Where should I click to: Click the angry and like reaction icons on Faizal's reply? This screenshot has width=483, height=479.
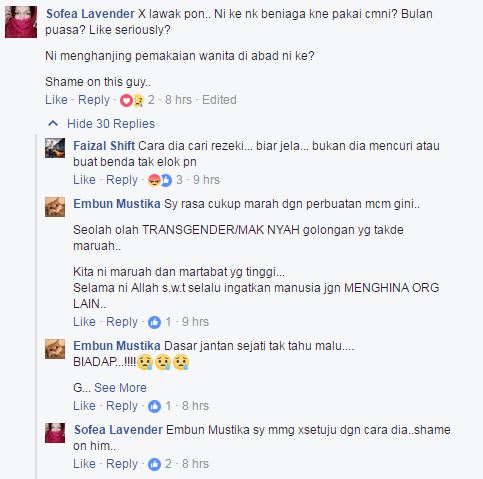(160, 180)
